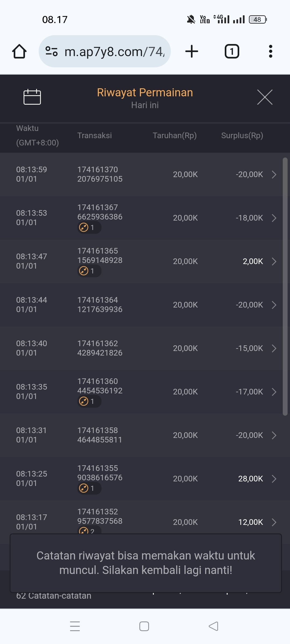Tap the Android home square button
The height and width of the screenshot is (644, 290).
pos(144,626)
